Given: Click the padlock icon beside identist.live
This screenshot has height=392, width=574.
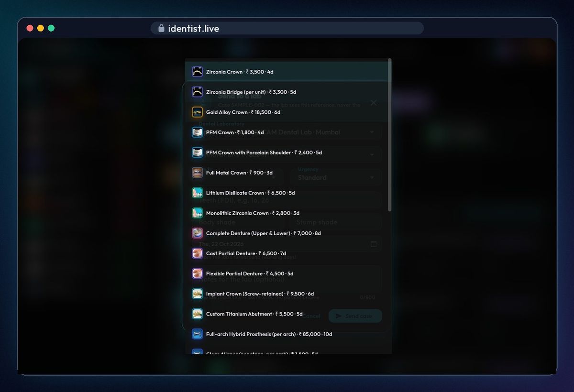Looking at the screenshot, I should (x=161, y=28).
